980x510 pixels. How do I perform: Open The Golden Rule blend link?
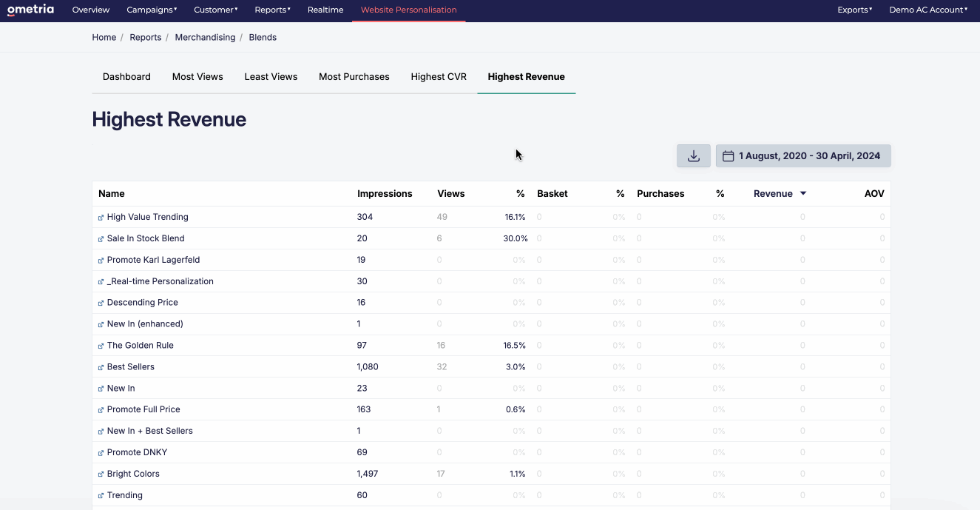tap(140, 346)
